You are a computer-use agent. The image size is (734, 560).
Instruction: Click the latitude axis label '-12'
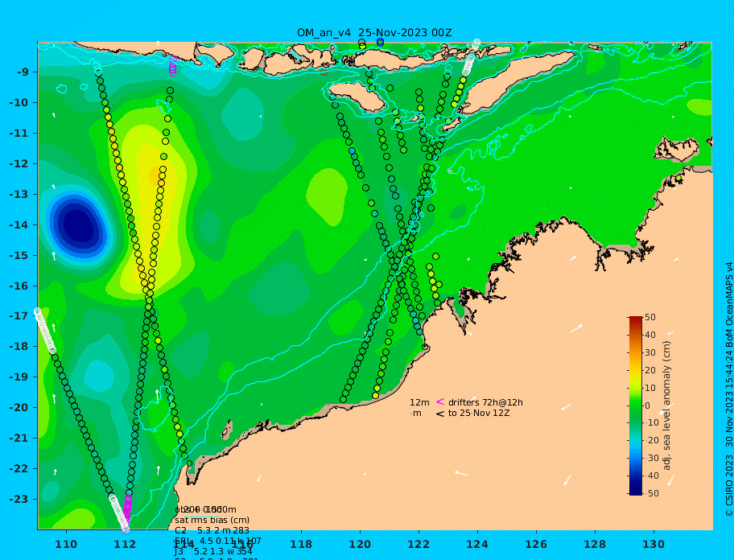pyautogui.click(x=19, y=164)
